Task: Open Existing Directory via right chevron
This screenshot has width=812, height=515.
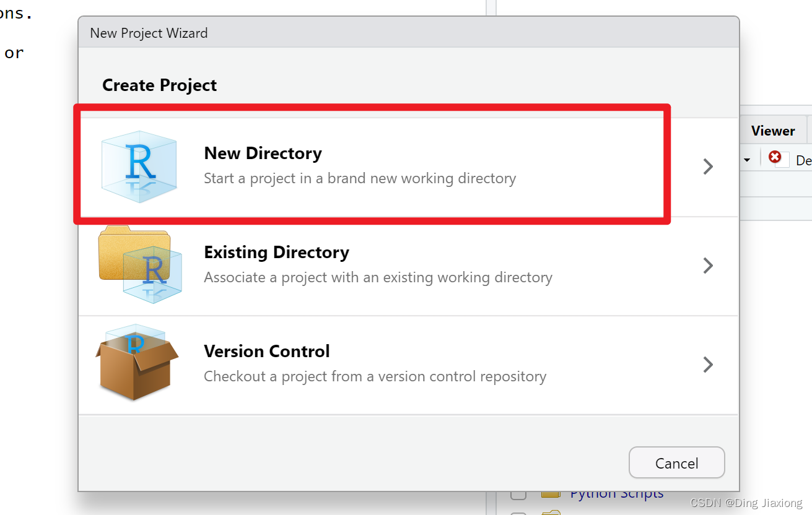Action: [708, 266]
